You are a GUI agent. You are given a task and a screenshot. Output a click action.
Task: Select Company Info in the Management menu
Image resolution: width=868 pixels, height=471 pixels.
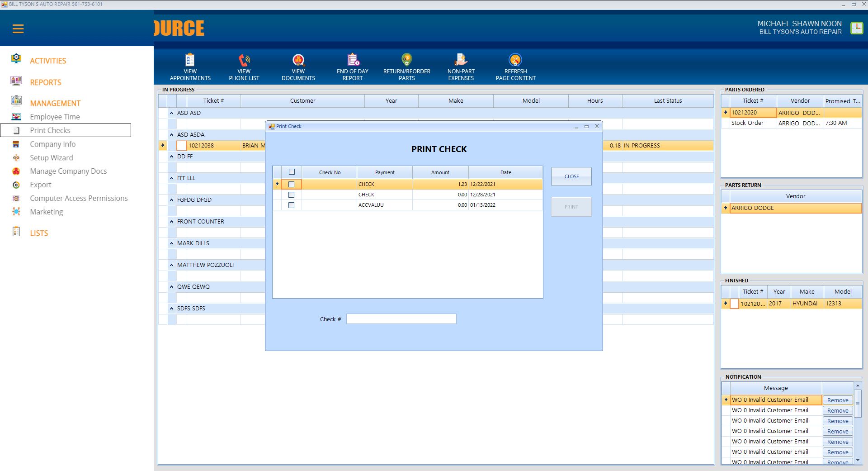point(52,144)
